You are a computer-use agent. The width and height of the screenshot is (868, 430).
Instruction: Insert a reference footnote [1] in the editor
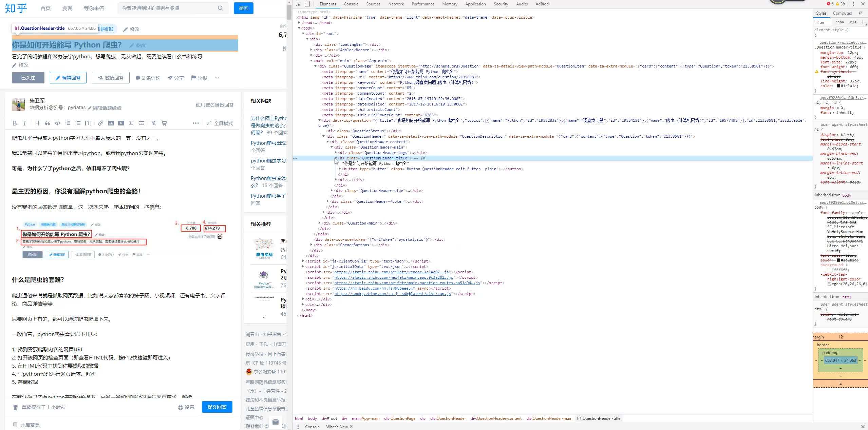pyautogui.click(x=88, y=123)
